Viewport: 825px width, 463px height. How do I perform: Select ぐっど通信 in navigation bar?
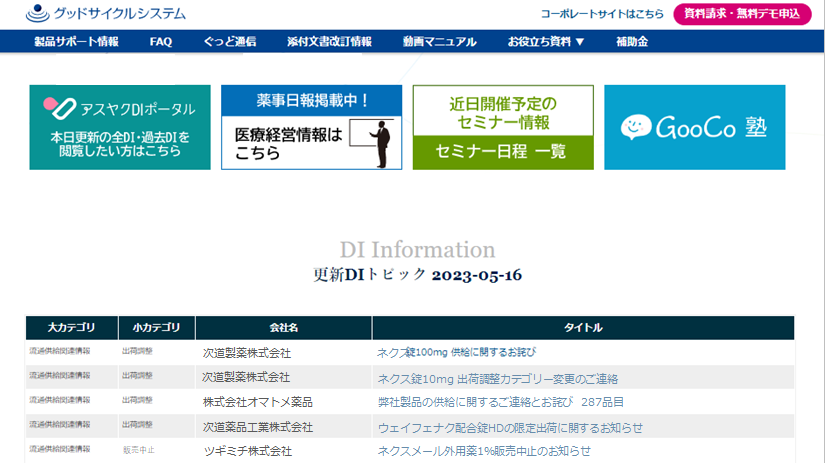tap(230, 42)
